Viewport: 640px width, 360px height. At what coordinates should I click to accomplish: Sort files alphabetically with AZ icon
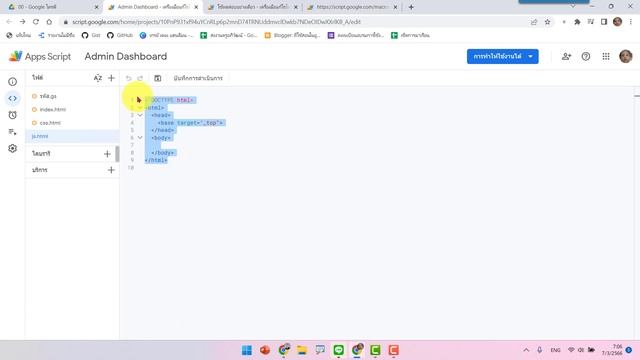pyautogui.click(x=98, y=78)
